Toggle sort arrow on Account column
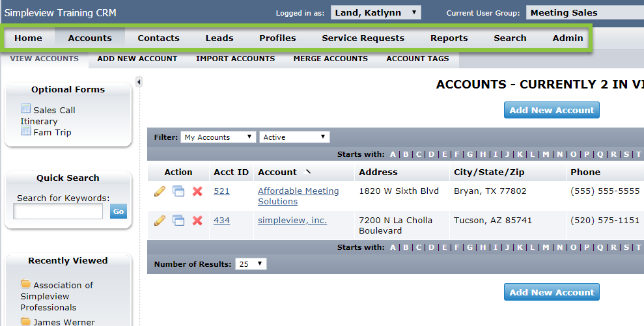 point(307,172)
